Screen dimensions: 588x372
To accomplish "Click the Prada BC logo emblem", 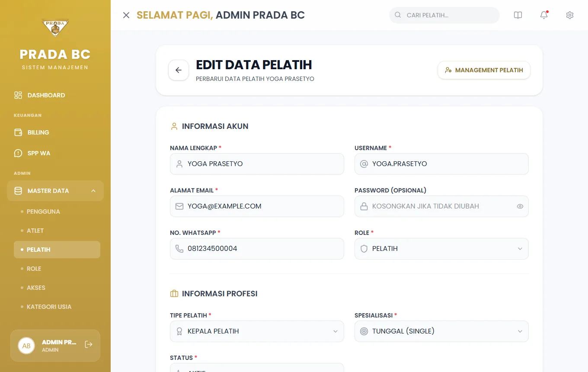I will 55,28.
